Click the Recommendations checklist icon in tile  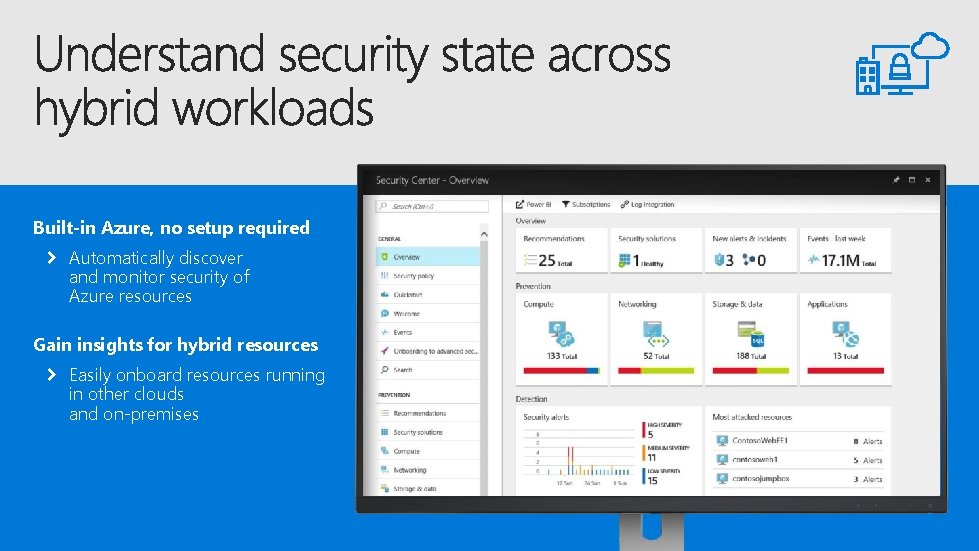[x=530, y=260]
